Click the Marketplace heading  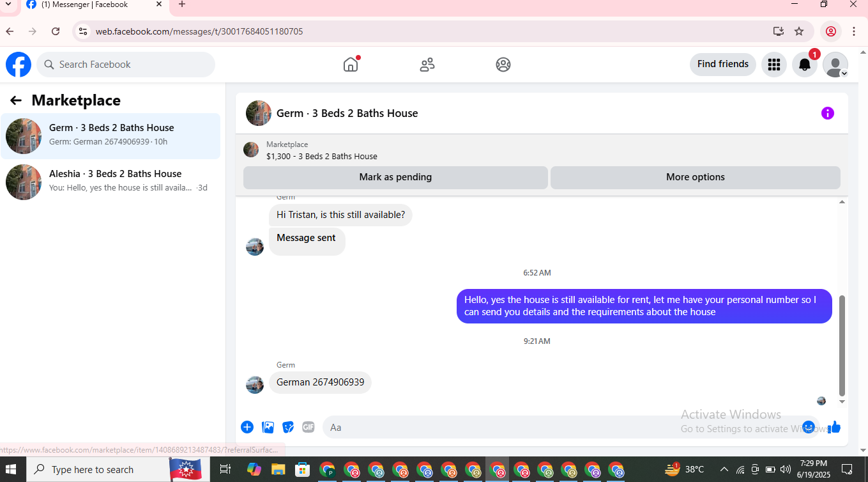click(76, 100)
